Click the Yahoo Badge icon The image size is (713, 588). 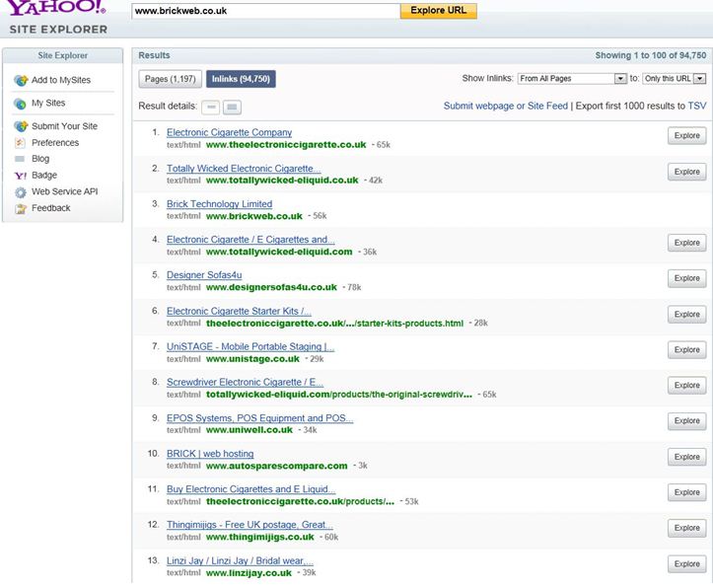tap(20, 176)
